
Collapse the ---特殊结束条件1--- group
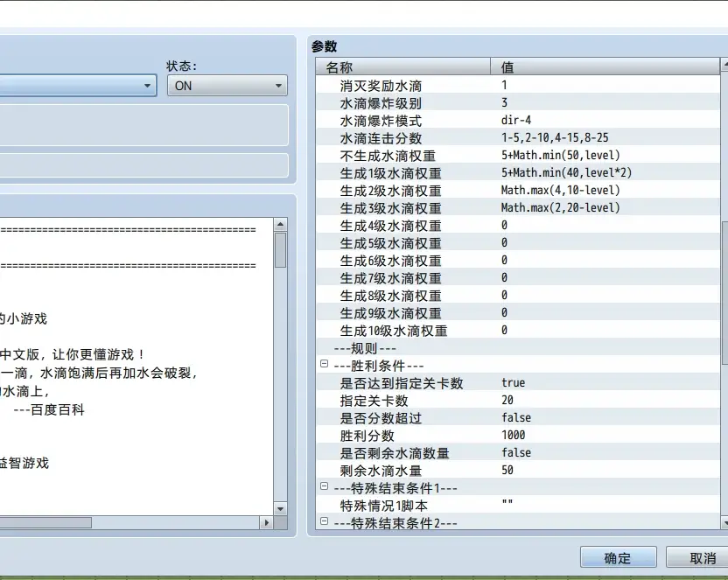(324, 486)
